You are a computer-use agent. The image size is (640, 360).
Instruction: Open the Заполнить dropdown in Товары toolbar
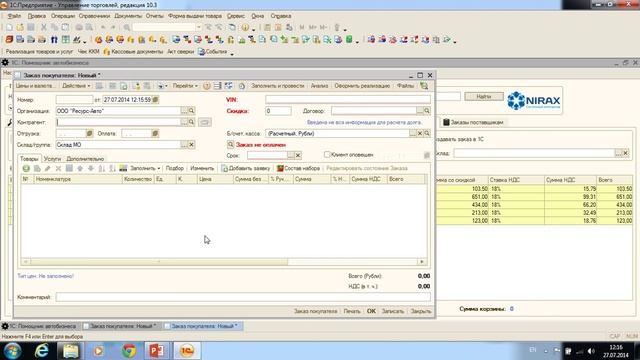[x=145, y=168]
